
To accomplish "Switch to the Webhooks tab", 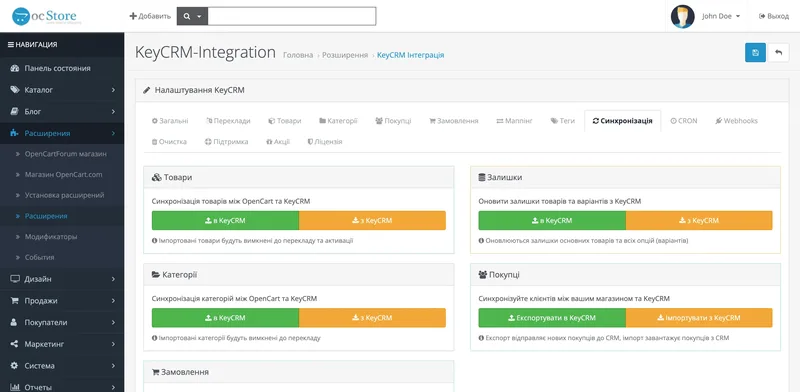I will (x=736, y=121).
